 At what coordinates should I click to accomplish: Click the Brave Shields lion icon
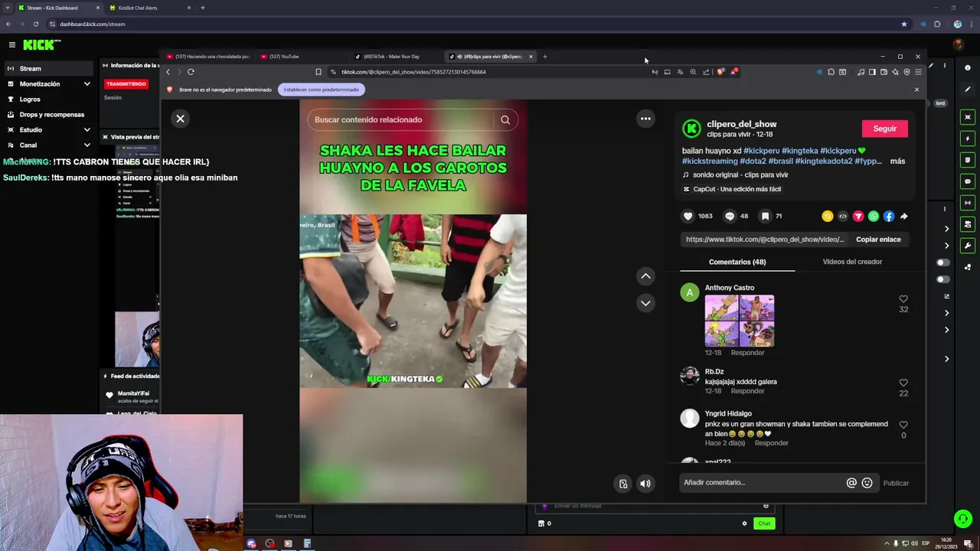click(x=720, y=72)
